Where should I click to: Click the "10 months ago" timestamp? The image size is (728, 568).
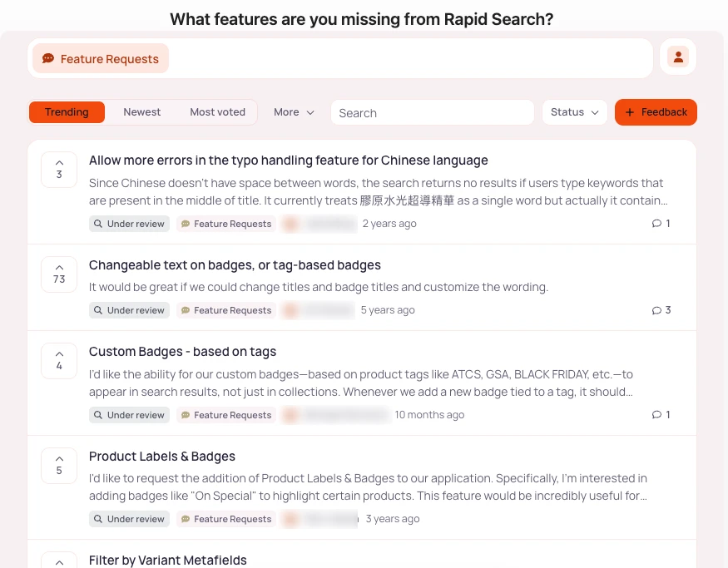click(x=429, y=415)
